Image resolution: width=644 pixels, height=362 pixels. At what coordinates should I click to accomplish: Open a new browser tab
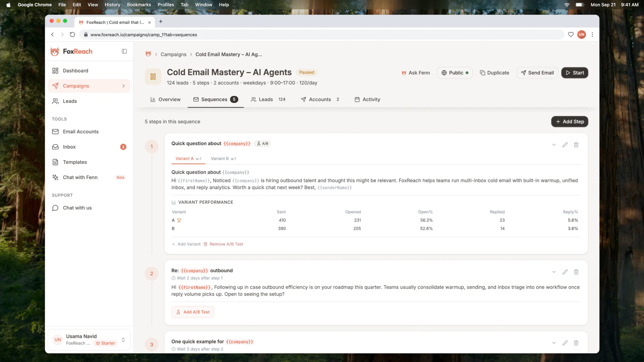(x=161, y=22)
